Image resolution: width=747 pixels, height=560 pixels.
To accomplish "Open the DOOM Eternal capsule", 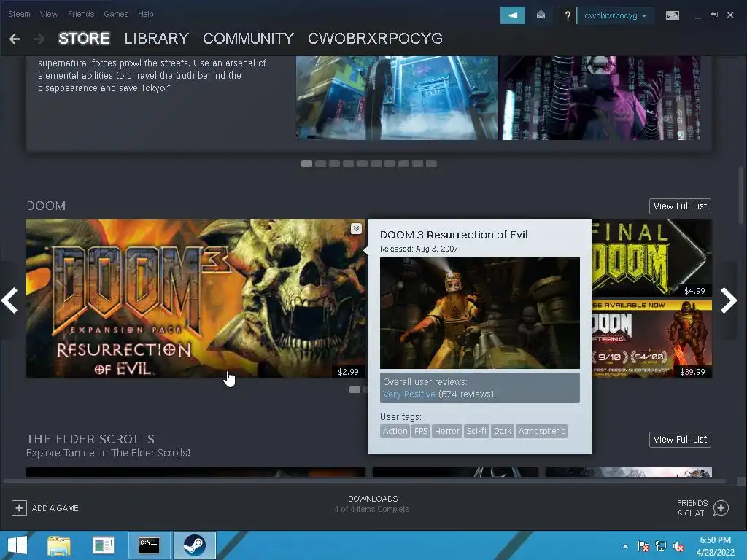I will point(651,339).
